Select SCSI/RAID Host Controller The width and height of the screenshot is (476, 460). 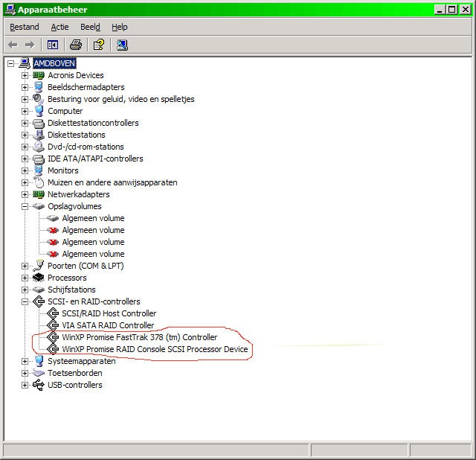click(x=109, y=313)
